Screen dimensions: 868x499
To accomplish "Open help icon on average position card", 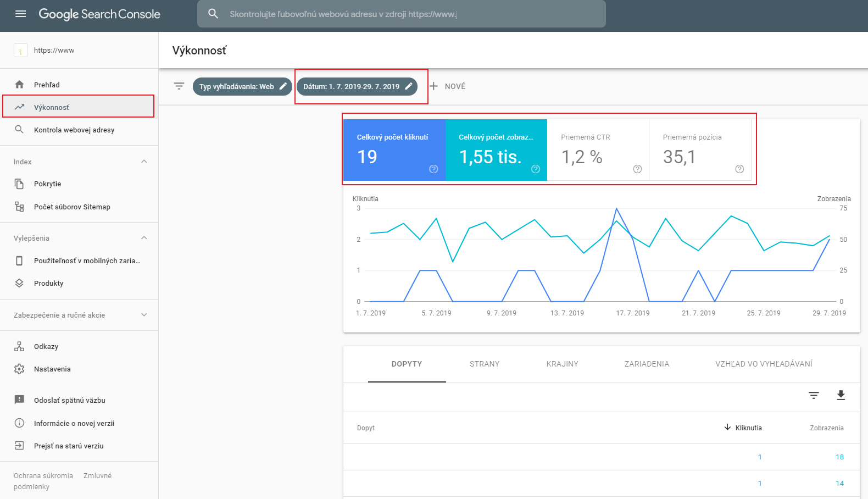I will point(739,169).
